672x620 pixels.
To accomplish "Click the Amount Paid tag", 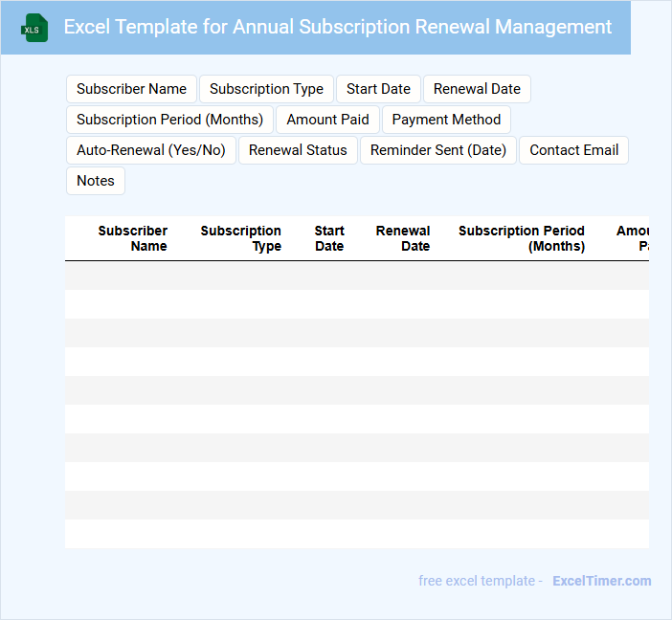I will 327,120.
